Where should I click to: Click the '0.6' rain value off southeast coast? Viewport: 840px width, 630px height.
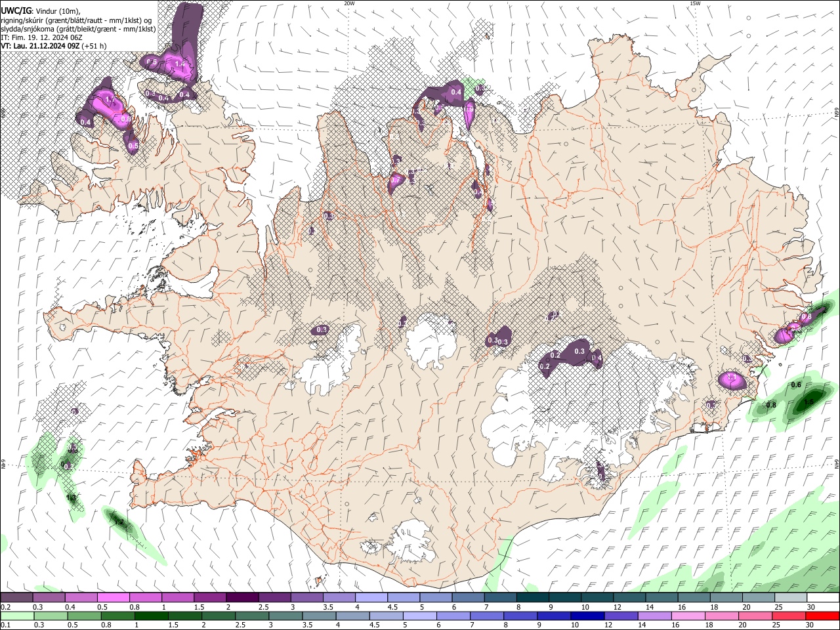[796, 385]
